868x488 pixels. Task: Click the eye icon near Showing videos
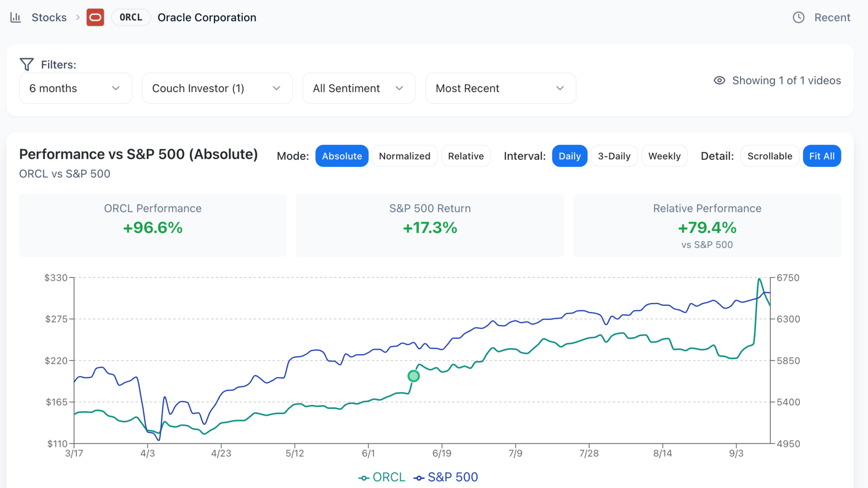point(719,80)
